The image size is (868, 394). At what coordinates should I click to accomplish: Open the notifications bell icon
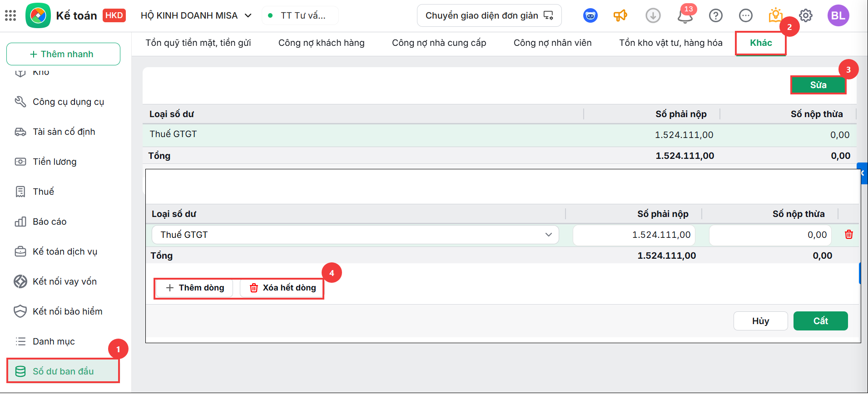pyautogui.click(x=685, y=16)
